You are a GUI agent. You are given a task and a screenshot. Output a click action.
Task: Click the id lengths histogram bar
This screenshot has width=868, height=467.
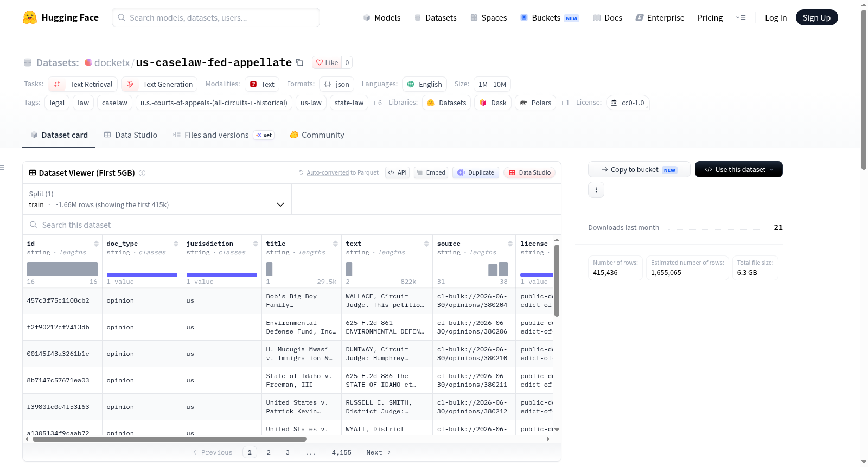62,269
